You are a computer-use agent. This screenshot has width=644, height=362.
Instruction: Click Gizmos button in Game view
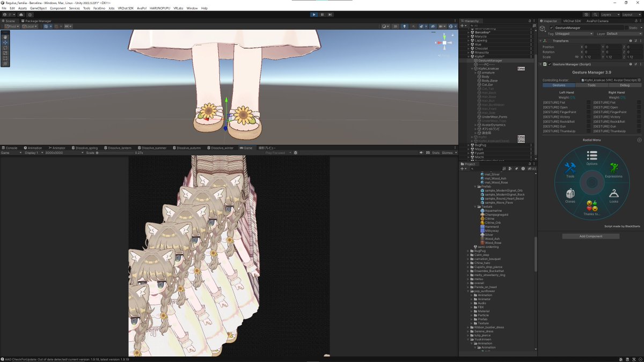pos(448,153)
